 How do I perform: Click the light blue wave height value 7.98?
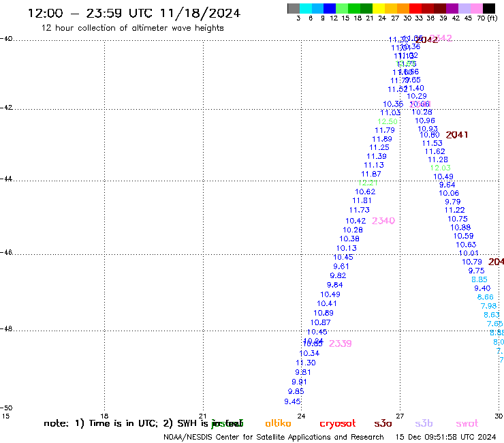488,306
